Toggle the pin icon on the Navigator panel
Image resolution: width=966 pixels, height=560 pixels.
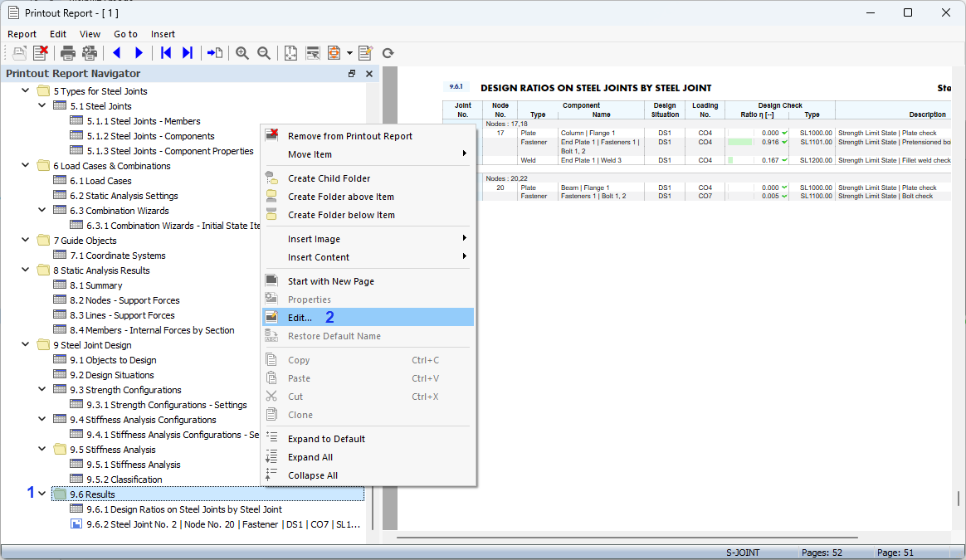point(352,73)
